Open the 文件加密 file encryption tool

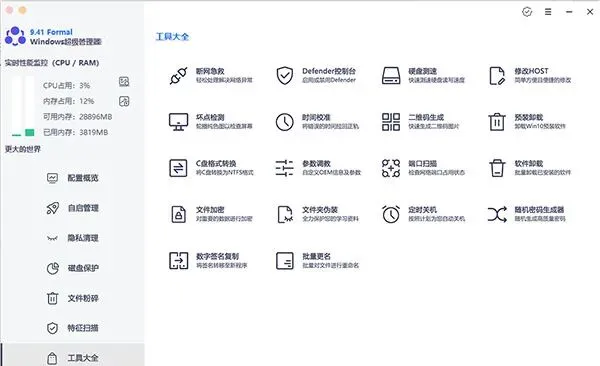(x=211, y=214)
